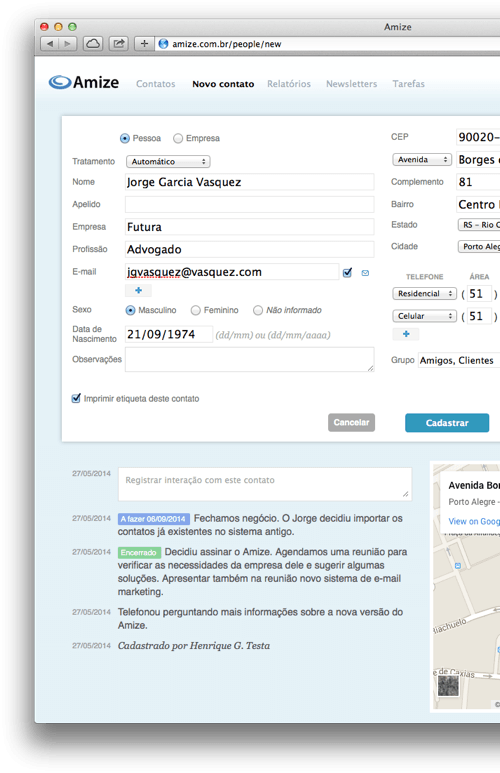The image size is (500, 773).
Task: Click the Cancelar button
Action: tap(352, 422)
